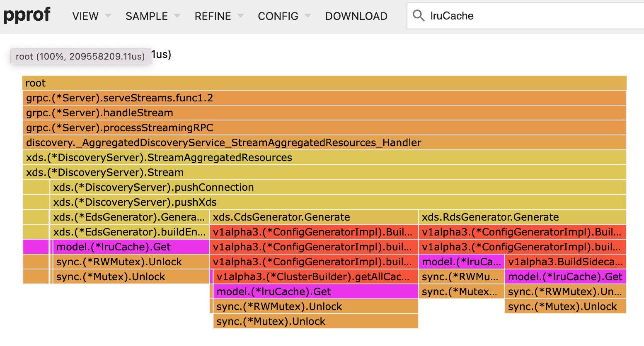Click the grpc.(*Server).processStreamingRPC frame

pos(323,127)
